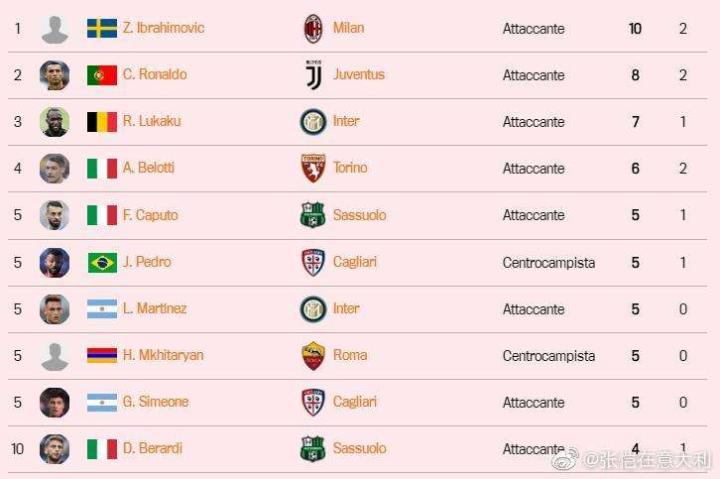The image size is (720, 479).
Task: Click the Roma club crest
Action: 313,355
